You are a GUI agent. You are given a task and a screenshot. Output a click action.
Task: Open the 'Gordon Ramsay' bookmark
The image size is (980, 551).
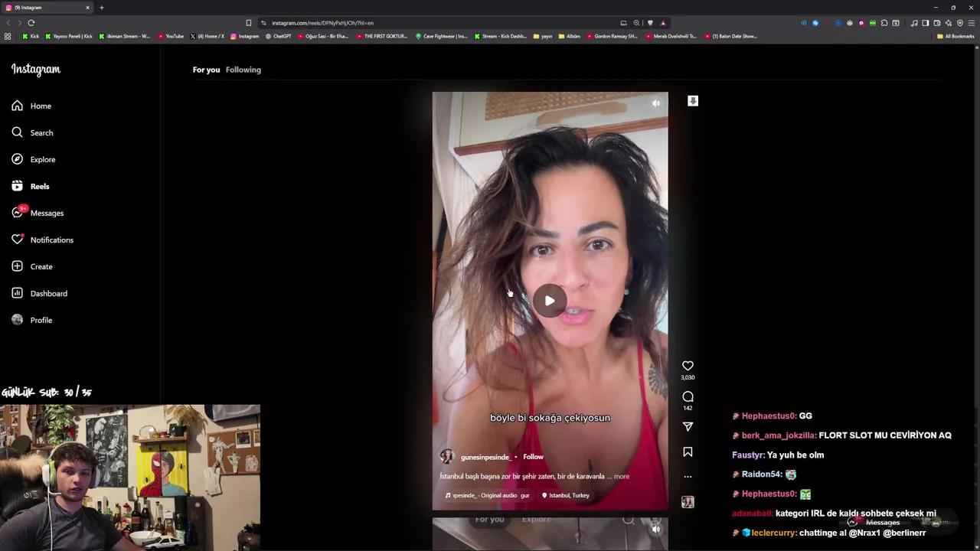[612, 36]
